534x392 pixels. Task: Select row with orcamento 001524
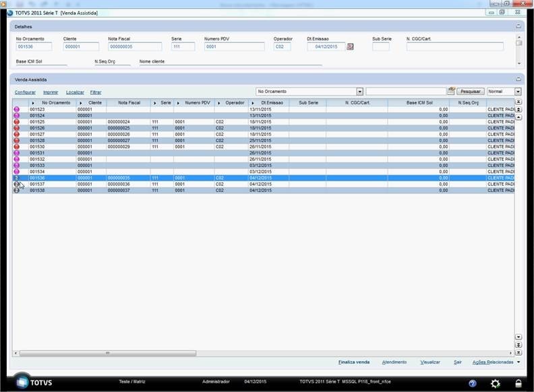click(x=263, y=116)
